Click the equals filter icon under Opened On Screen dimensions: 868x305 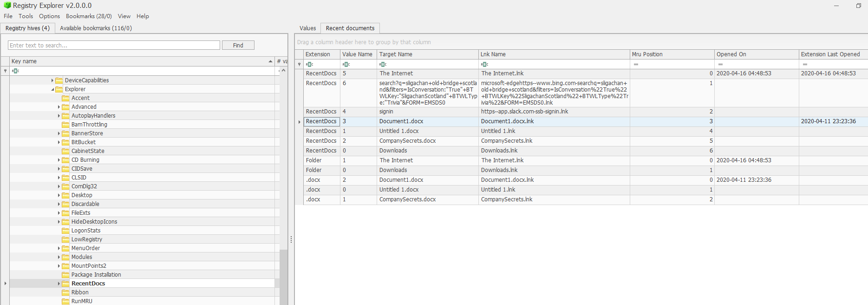pyautogui.click(x=720, y=64)
